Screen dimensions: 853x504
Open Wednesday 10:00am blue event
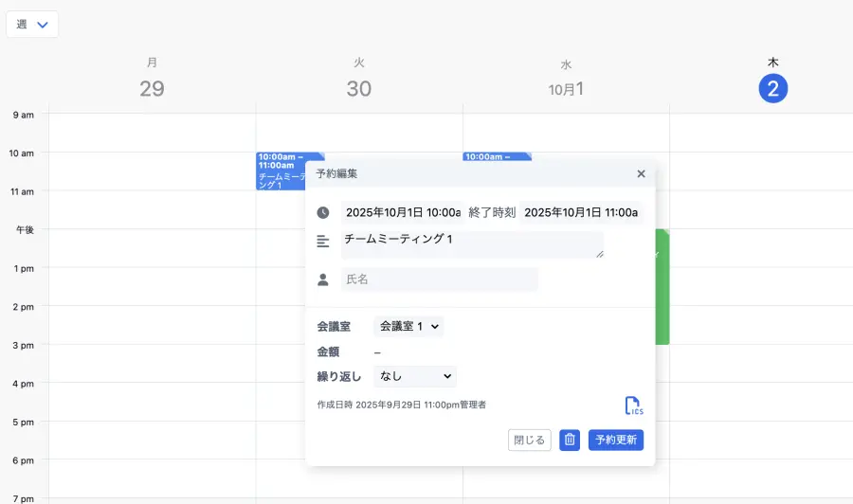(x=497, y=156)
